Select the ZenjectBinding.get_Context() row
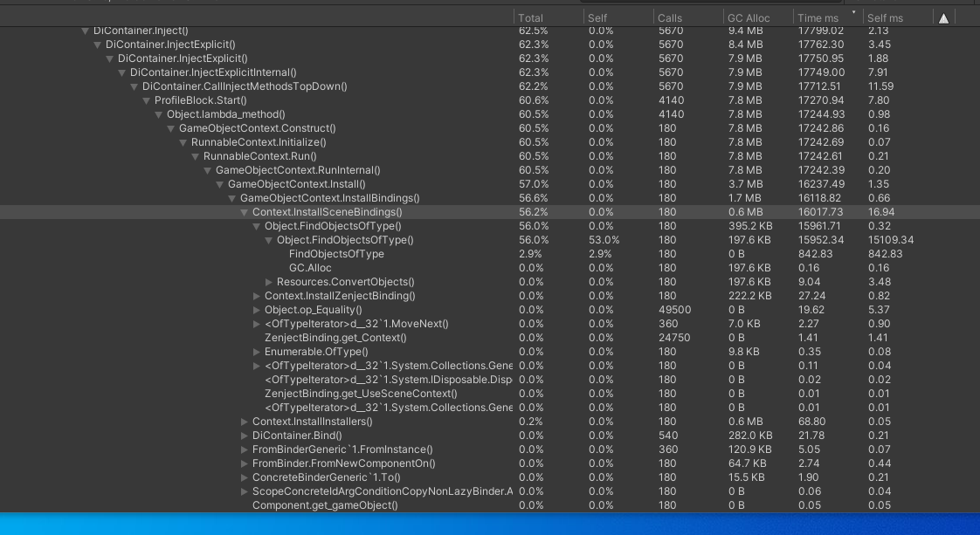This screenshot has height=535, width=980. (490, 338)
